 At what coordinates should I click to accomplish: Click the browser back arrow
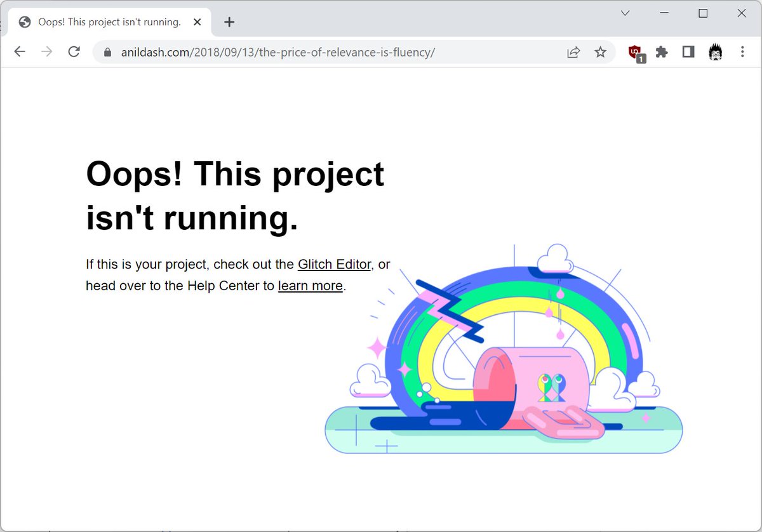pyautogui.click(x=20, y=52)
